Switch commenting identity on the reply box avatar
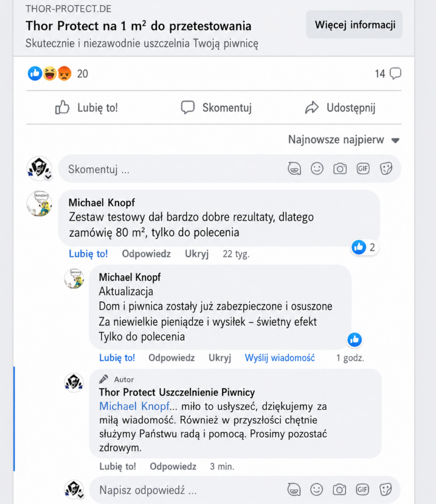The height and width of the screenshot is (504, 436). click(81, 496)
